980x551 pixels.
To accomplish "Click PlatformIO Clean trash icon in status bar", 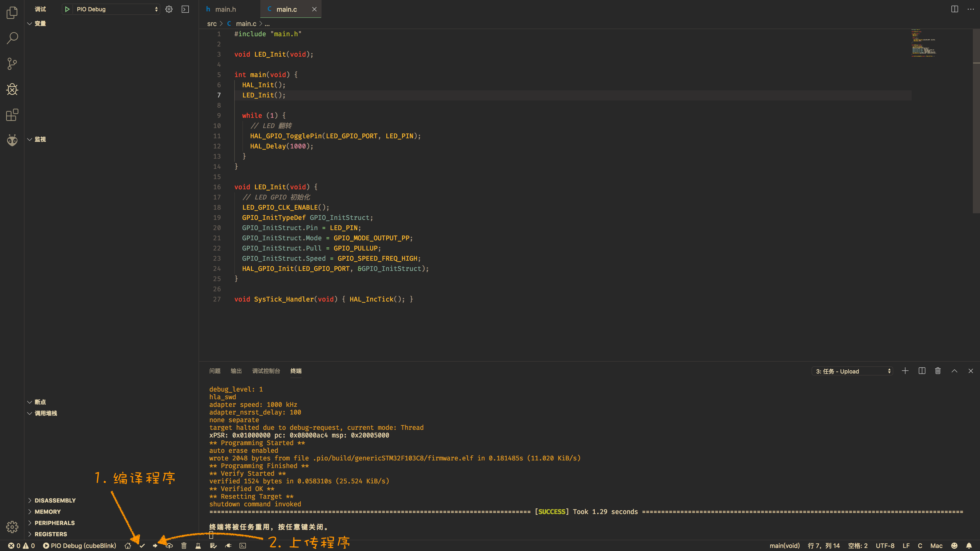I will pos(184,546).
